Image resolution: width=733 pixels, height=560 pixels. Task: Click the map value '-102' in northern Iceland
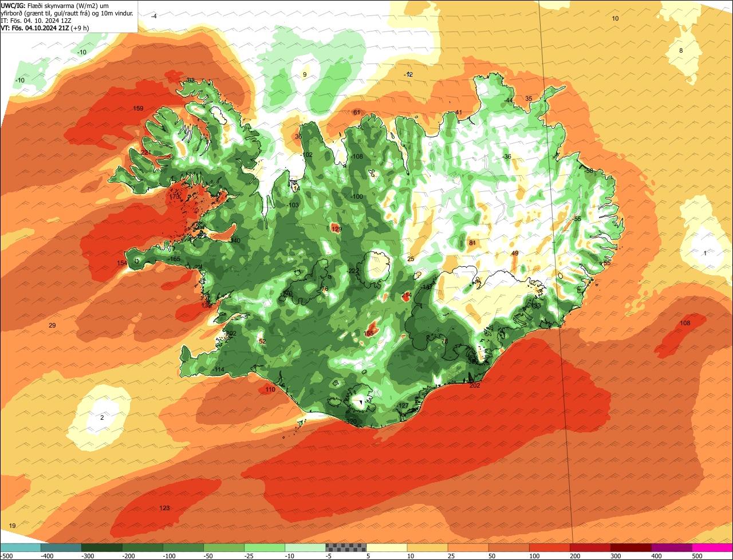tap(307, 155)
